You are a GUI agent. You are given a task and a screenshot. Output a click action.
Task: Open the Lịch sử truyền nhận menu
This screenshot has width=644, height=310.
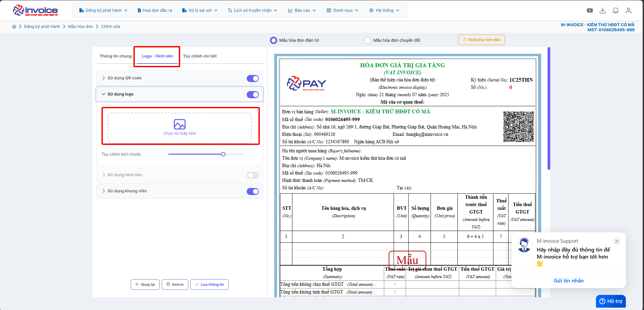[252, 10]
